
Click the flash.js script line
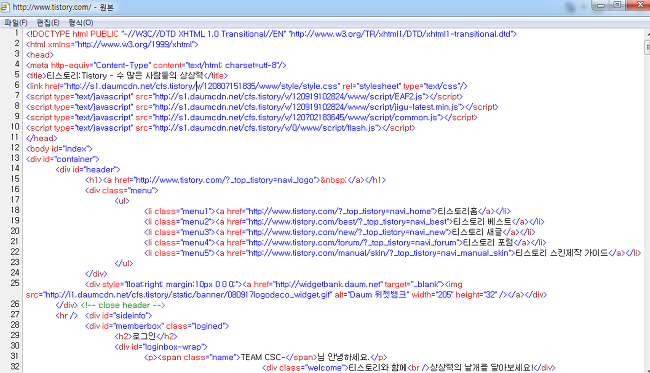pyautogui.click(x=220, y=128)
